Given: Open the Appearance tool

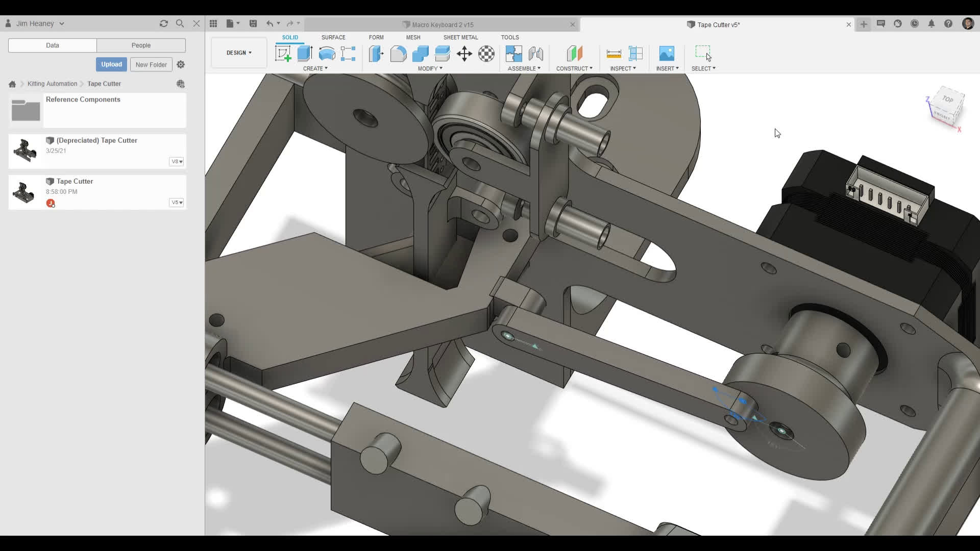Looking at the screenshot, I should click(x=487, y=54).
